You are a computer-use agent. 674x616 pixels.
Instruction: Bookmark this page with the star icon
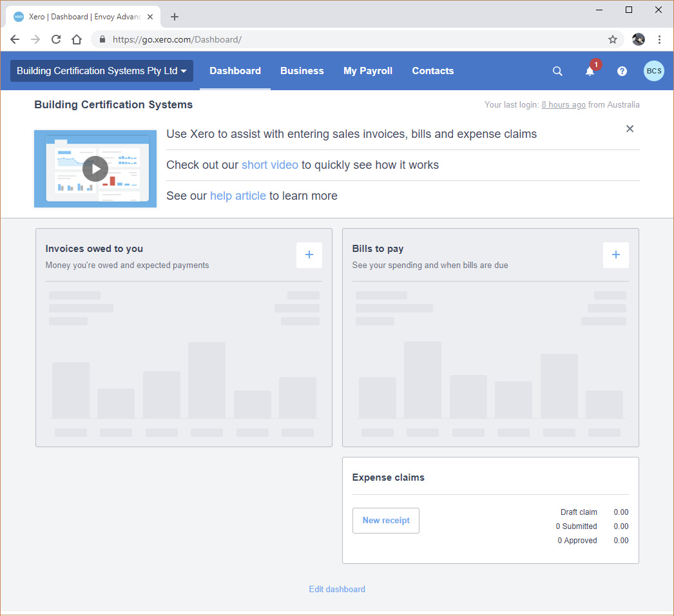(613, 39)
